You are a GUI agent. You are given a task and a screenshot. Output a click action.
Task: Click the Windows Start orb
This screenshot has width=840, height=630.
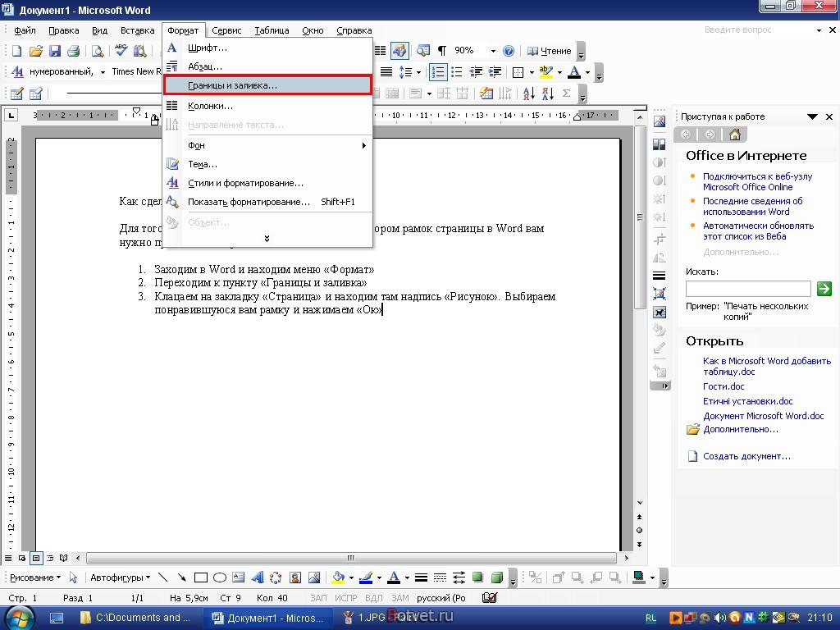20,617
